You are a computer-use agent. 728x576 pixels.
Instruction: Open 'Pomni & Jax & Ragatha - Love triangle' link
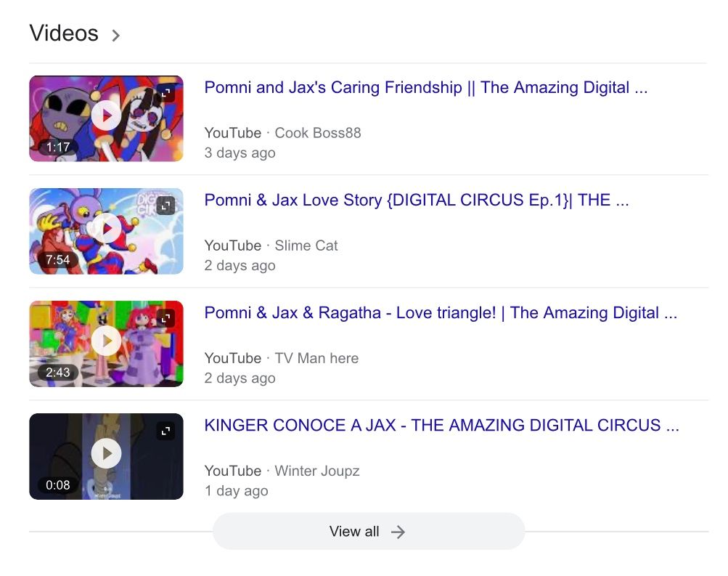(x=441, y=313)
